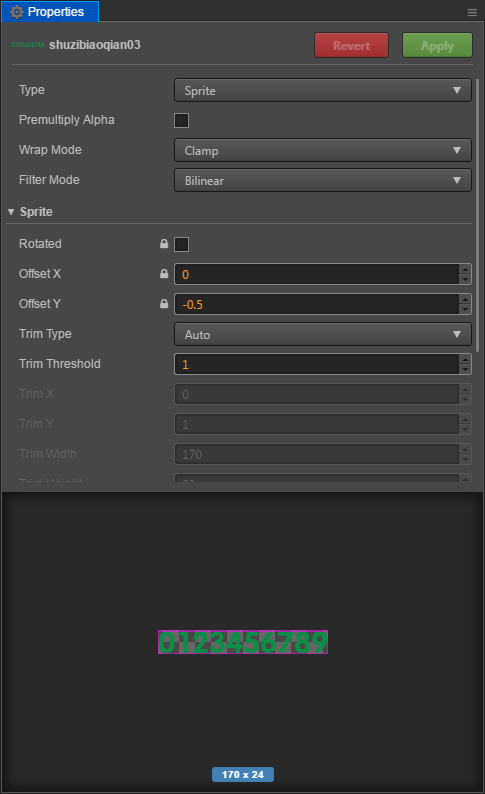Click the red Revert button
Viewport: 485px width, 794px height.
pyautogui.click(x=351, y=46)
